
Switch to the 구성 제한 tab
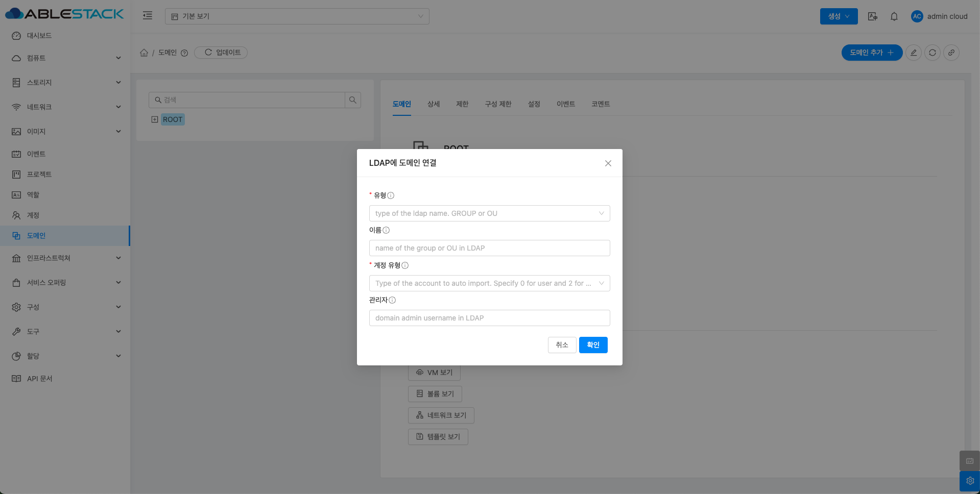[498, 104]
